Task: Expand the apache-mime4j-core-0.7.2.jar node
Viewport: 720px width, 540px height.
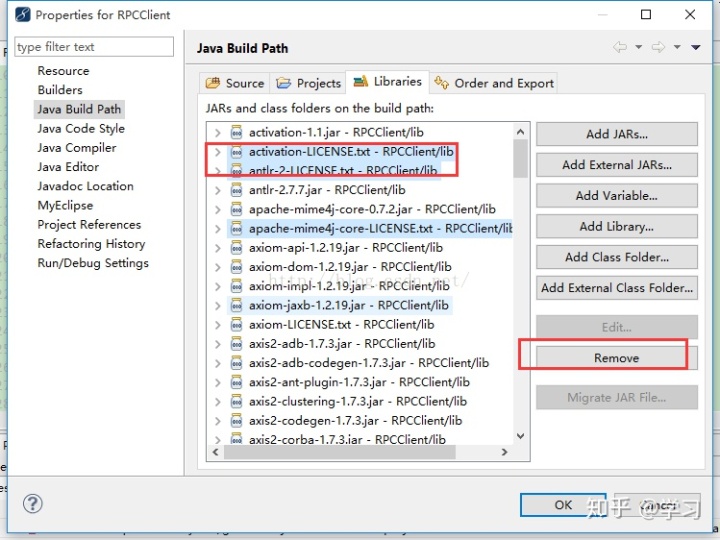Action: point(218,209)
